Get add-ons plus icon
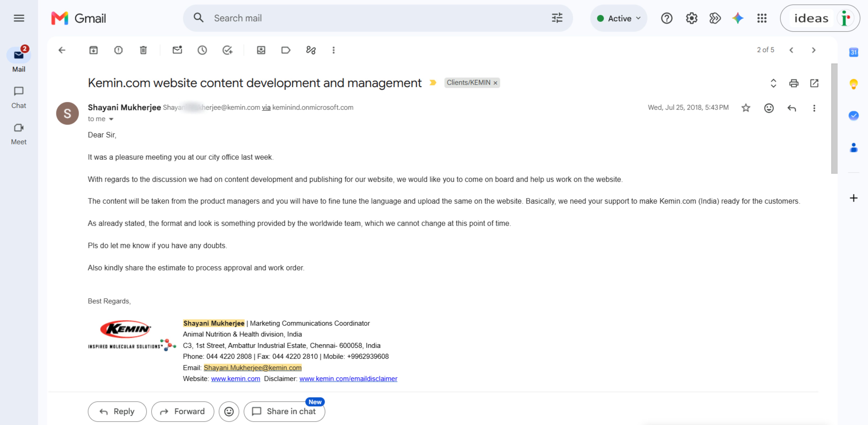Screen dimensions: 868x425 click(x=853, y=198)
